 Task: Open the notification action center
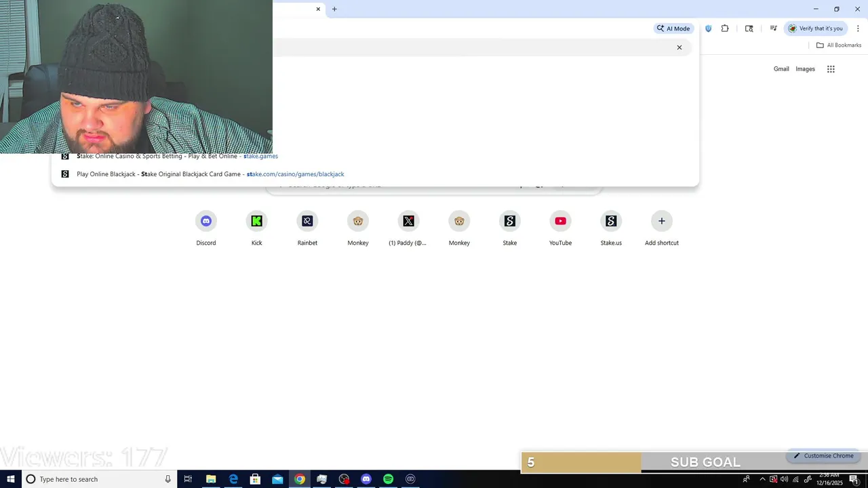point(854,479)
